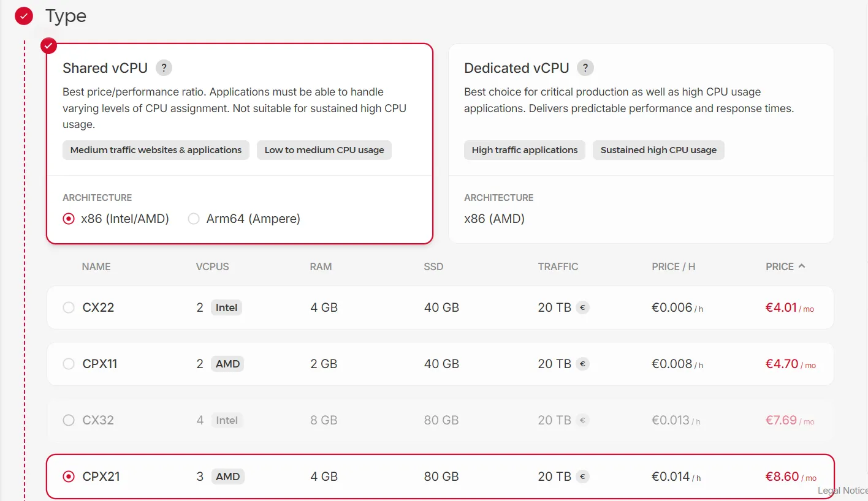The width and height of the screenshot is (868, 501).
Task: Sort the table by VCPUS header
Action: [x=212, y=266]
